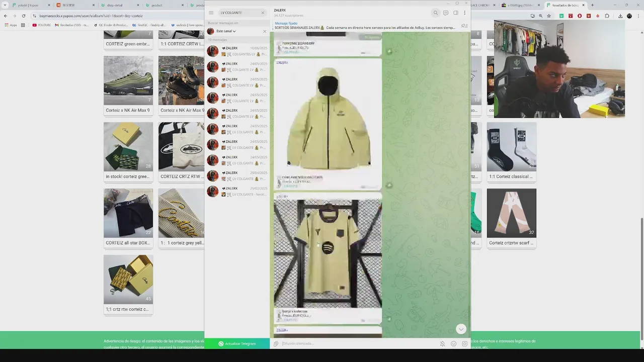Open emoji picker in Telegram
The height and width of the screenshot is (362, 644).
(453, 344)
